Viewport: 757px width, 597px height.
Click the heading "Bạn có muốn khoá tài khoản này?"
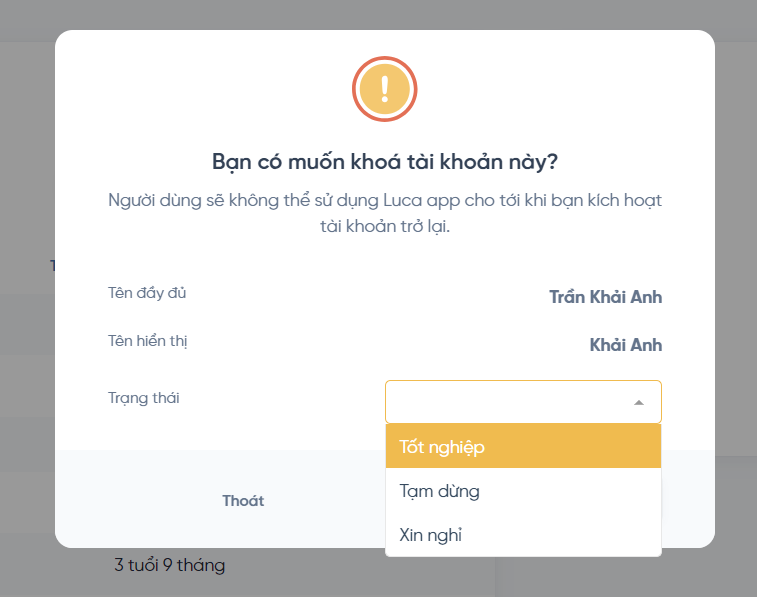tap(384, 162)
